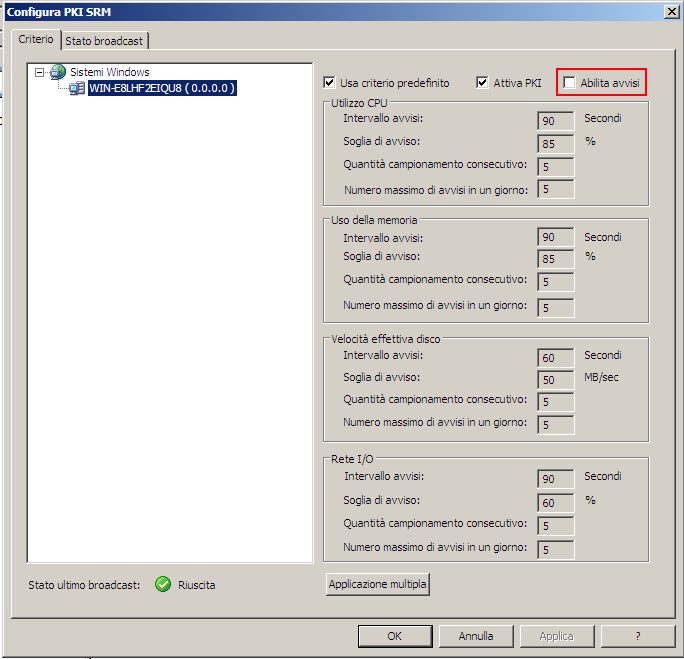Click Uso della memoria Intervallo avvisi field
The height and width of the screenshot is (659, 684).
(x=556, y=237)
